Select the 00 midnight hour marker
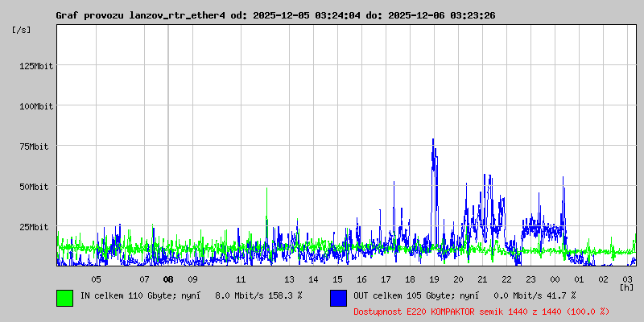 point(555,279)
